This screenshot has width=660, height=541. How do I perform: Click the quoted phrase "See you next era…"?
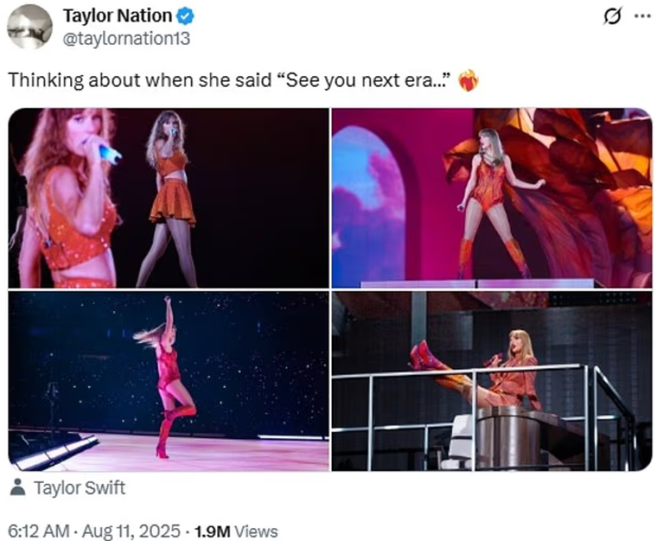click(367, 81)
